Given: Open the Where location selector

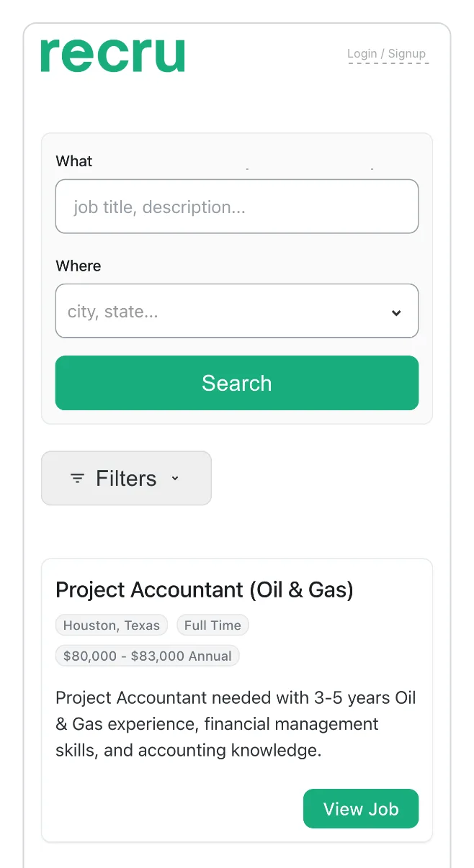Looking at the screenshot, I should pyautogui.click(x=216, y=311).
